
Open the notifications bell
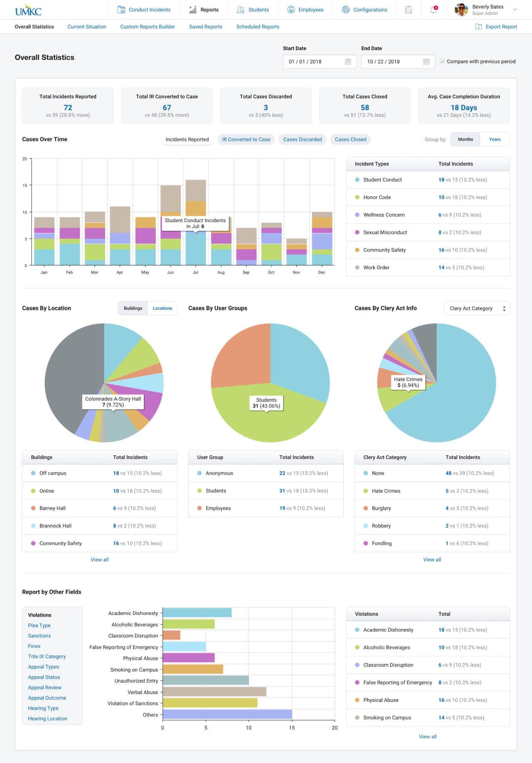tap(433, 10)
